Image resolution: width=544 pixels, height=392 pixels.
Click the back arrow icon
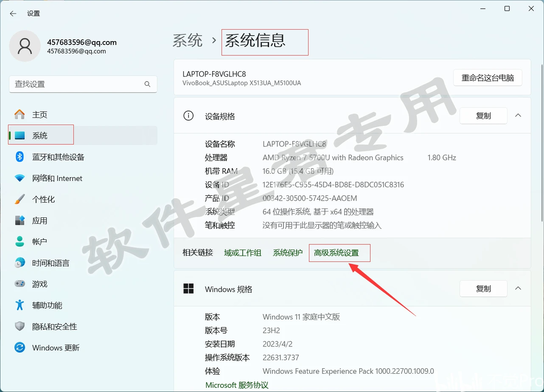(13, 14)
